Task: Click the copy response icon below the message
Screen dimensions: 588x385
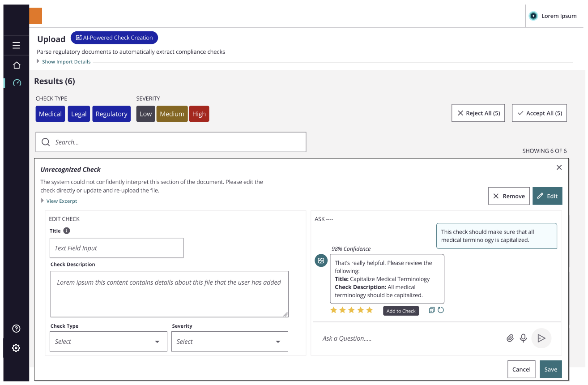Action: (432, 310)
